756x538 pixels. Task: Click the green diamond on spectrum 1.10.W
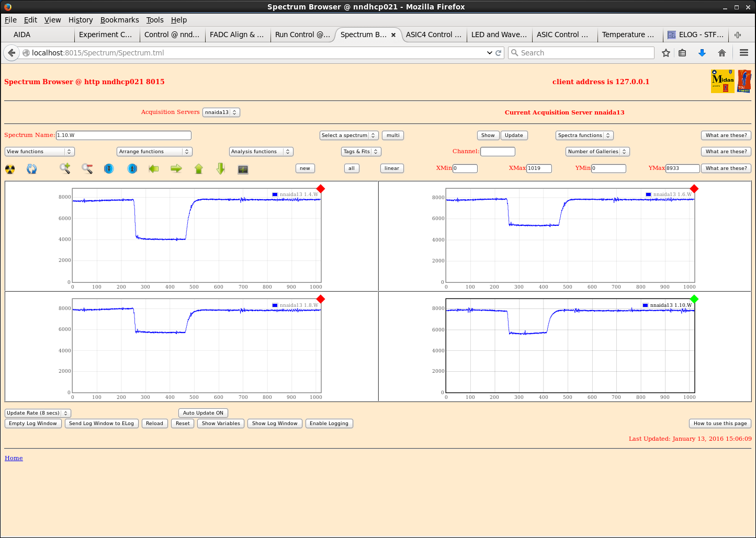coord(694,299)
